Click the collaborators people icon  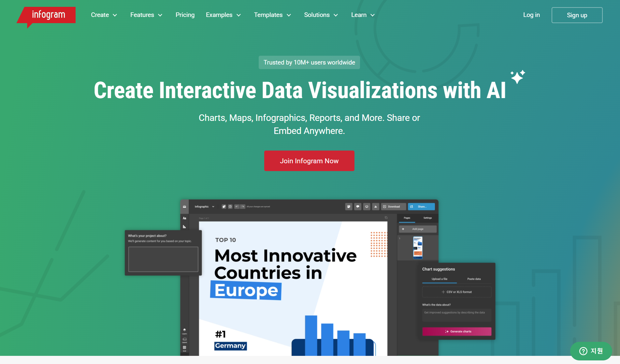click(x=376, y=207)
